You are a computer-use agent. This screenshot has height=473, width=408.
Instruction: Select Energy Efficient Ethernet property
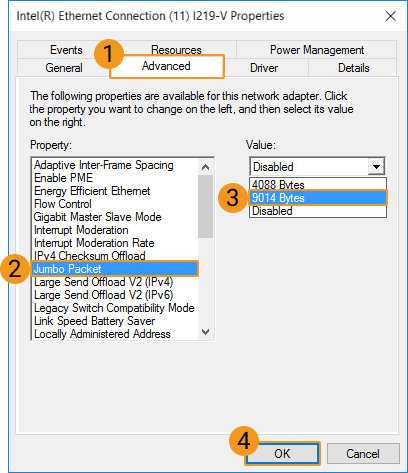pos(115,191)
